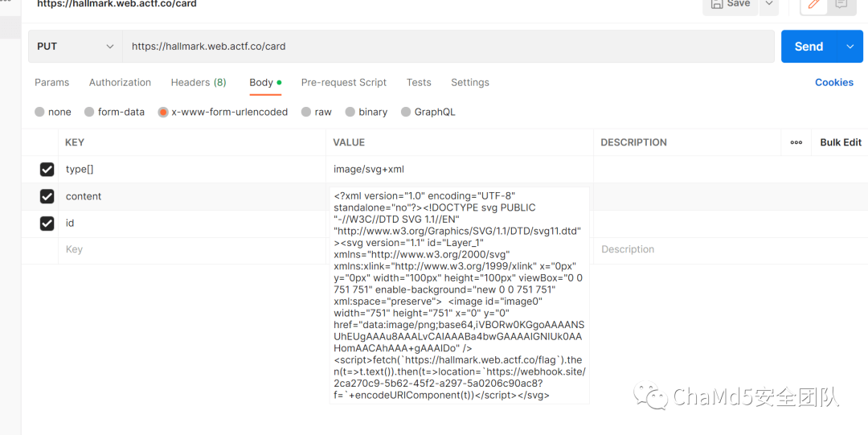Click the Bulk Edit button

pos(841,142)
